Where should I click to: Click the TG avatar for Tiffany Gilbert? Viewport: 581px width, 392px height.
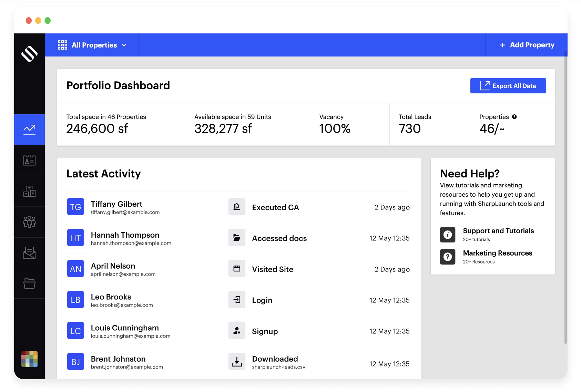coord(75,207)
